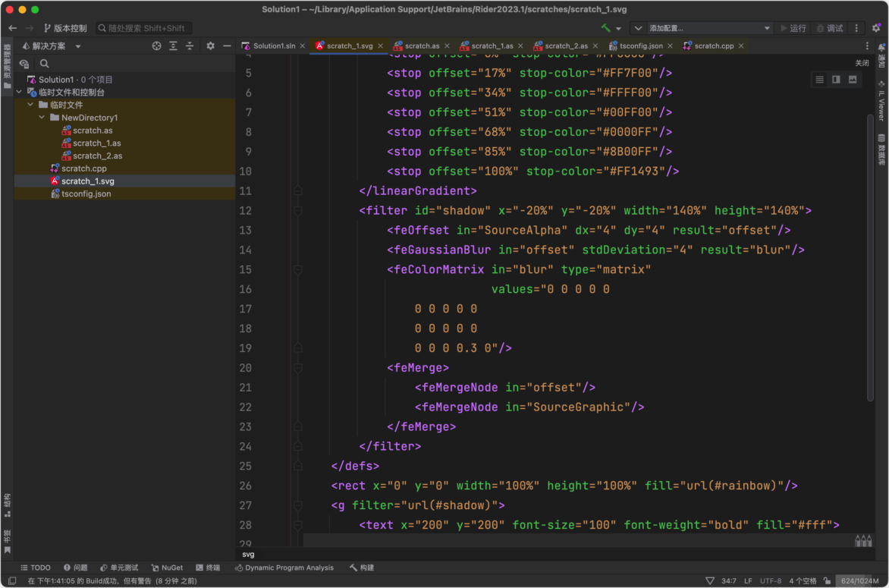Click the svg breadcrumb below the editor
This screenshot has height=588, width=889.
coord(248,555)
